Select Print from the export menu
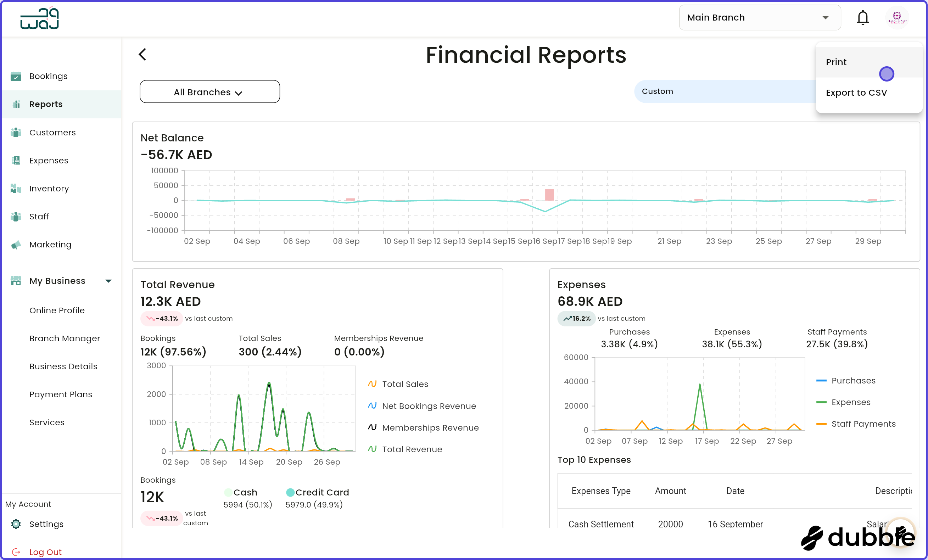The image size is (928, 560). 836,62
